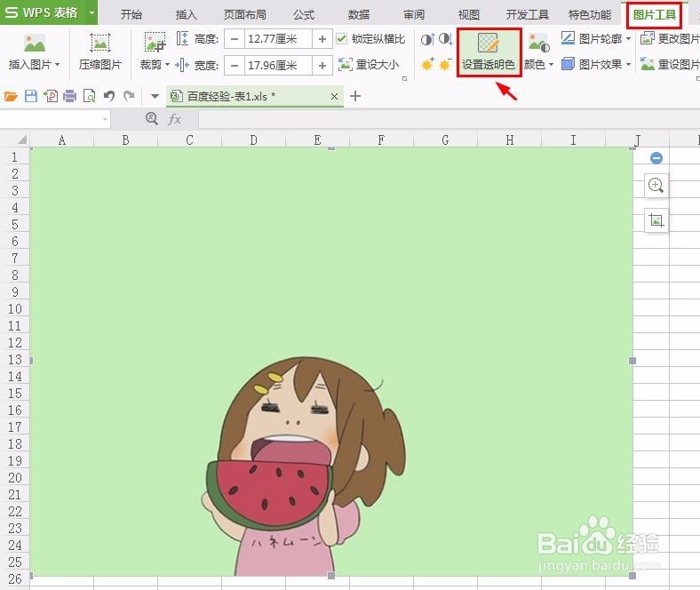Click the fx insert function icon
The height and width of the screenshot is (590, 700).
pos(174,119)
